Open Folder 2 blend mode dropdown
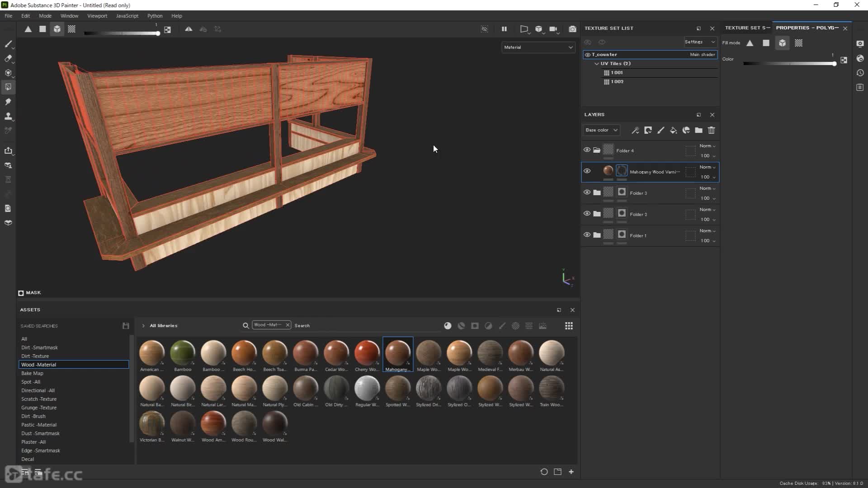 [x=708, y=210]
